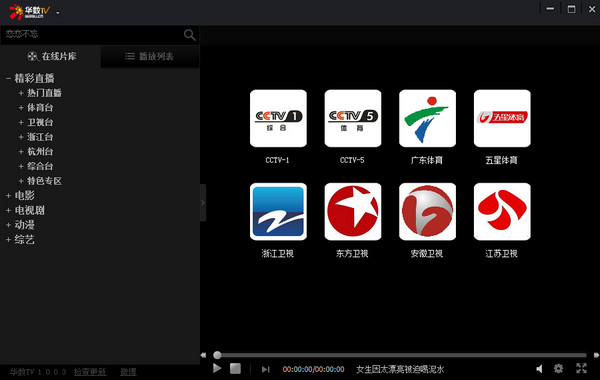Click the 华数TV 1.0.0.3 version text
600x380 pixels.
click(x=38, y=372)
